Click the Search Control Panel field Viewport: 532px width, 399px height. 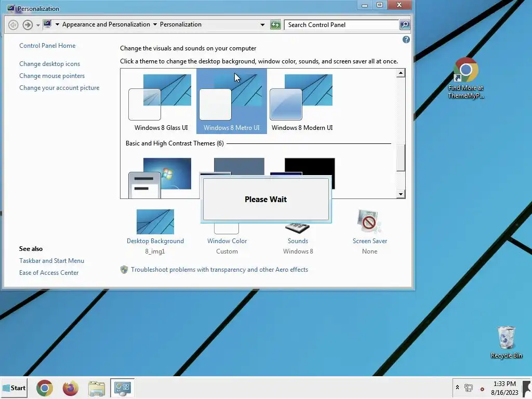click(341, 25)
